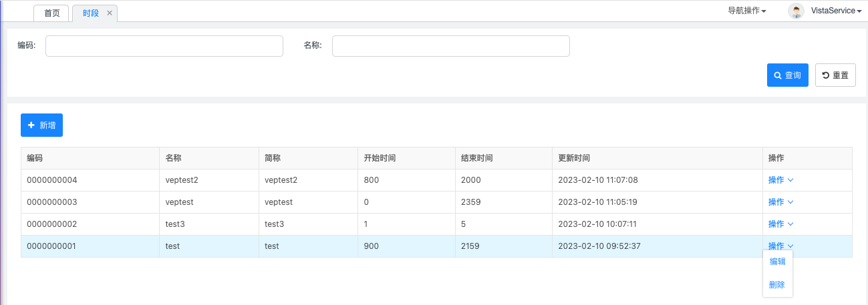
Task: Open 操作 dropdown for test3 row
Action: coord(780,224)
